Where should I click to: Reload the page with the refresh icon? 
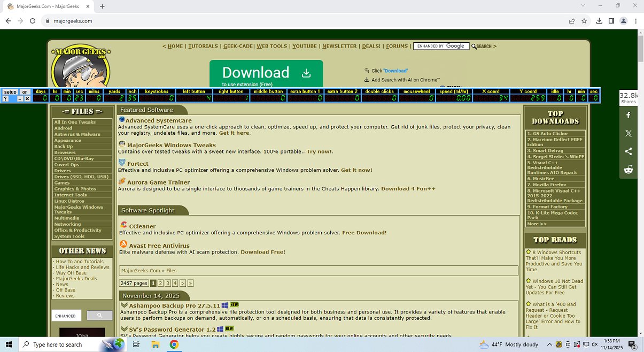click(33, 21)
